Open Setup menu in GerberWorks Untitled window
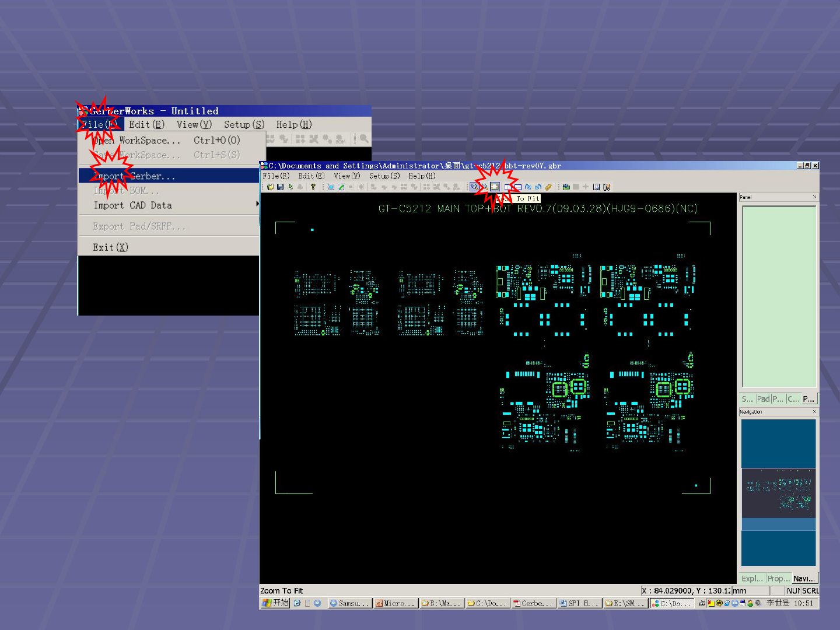840x630 pixels. pyautogui.click(x=244, y=124)
